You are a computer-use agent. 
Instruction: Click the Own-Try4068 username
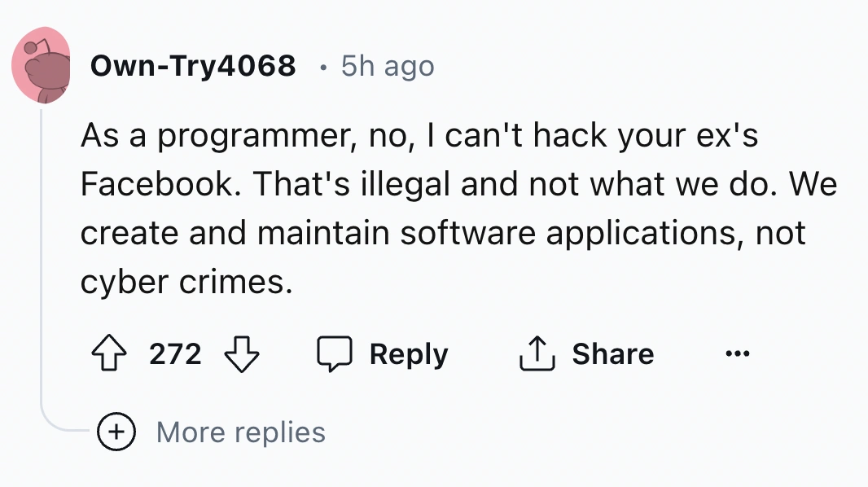(193, 66)
